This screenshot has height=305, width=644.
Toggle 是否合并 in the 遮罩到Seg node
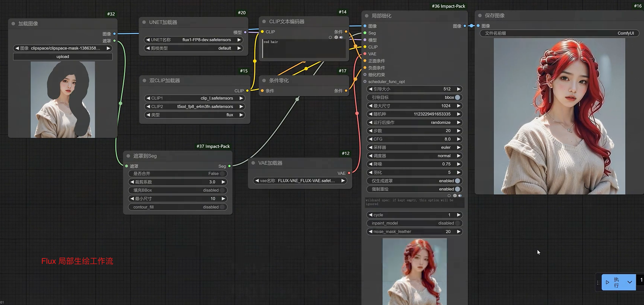(222, 174)
